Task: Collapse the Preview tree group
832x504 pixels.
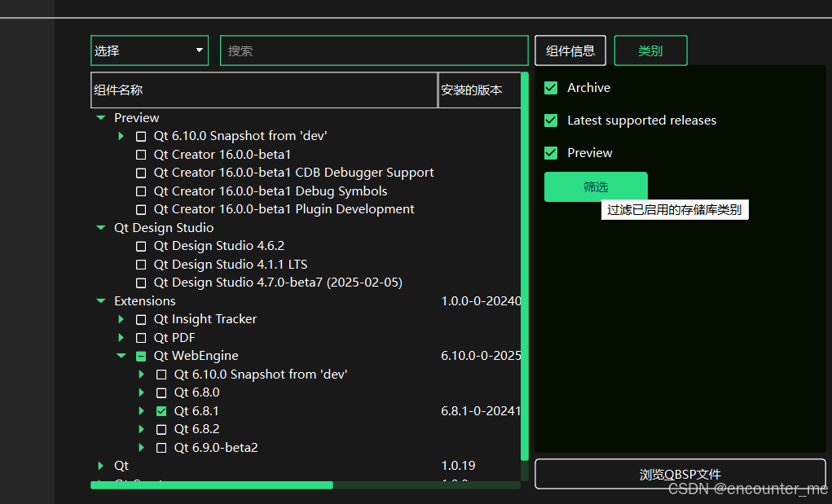Action: coord(101,117)
